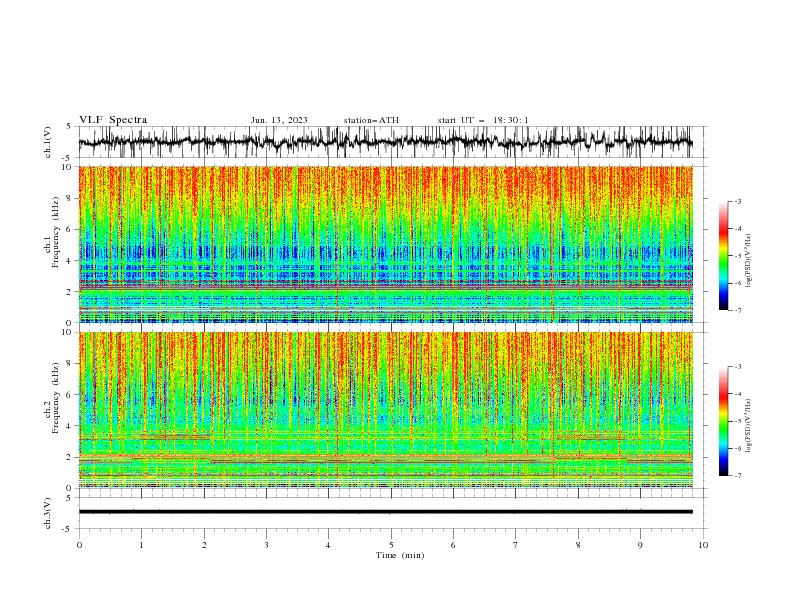Click the "ch.3(V)" axis label
792x612 pixels.
48,513
